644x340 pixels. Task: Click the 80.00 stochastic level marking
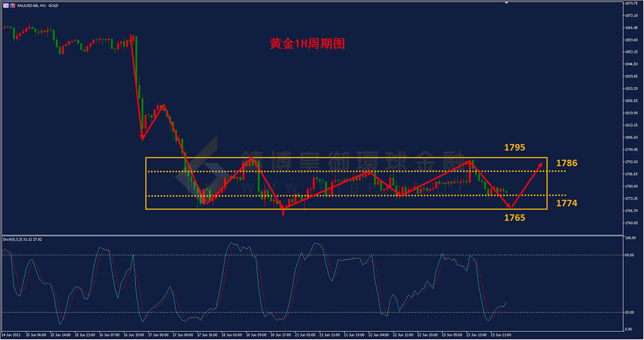tap(629, 255)
